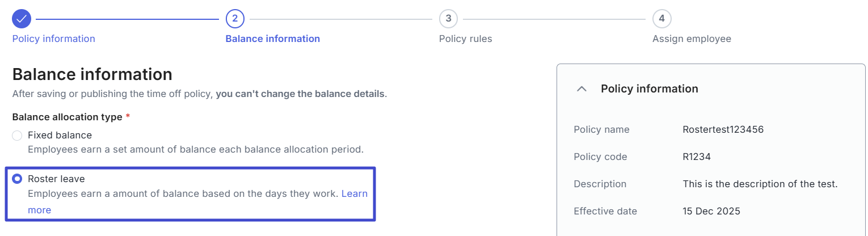
Task: Click the effective date 15 Dec 2025
Action: point(711,211)
